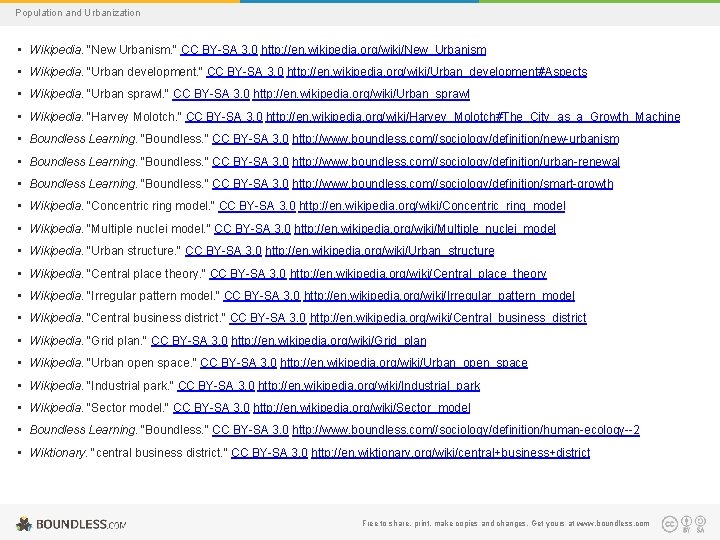Open the Irregular_pattern_model URL
Screen dimensions: 720x540
tap(439, 296)
